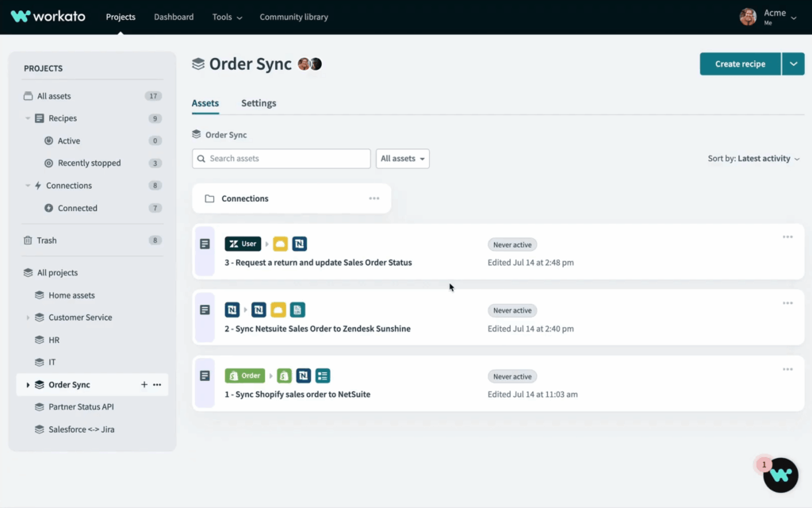
Task: Open recipe 3 - Request a return
Action: point(318,262)
